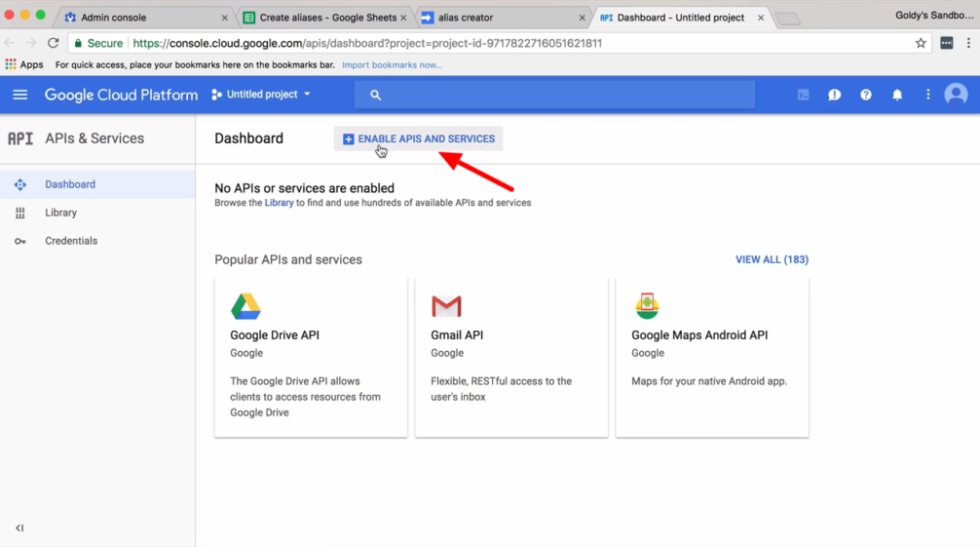Click the Credentials key icon
Image resolution: width=980 pixels, height=547 pixels.
tap(20, 241)
